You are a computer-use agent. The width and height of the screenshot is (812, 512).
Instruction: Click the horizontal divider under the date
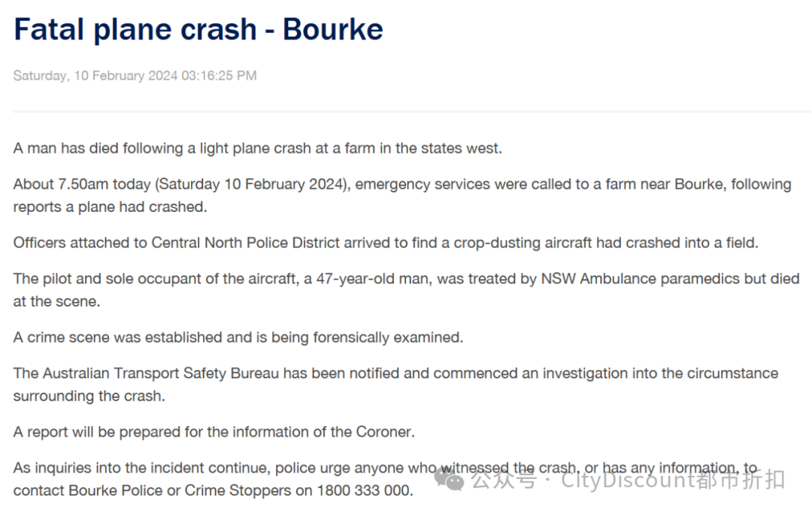[412, 111]
